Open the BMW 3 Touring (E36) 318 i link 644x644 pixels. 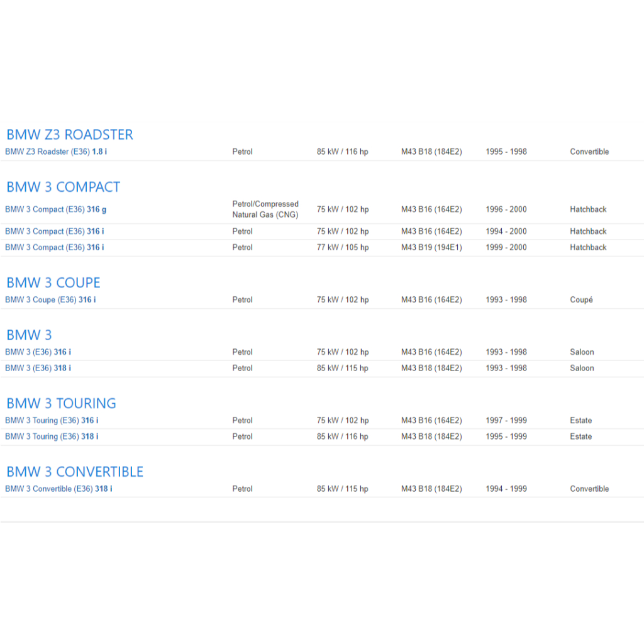point(52,436)
